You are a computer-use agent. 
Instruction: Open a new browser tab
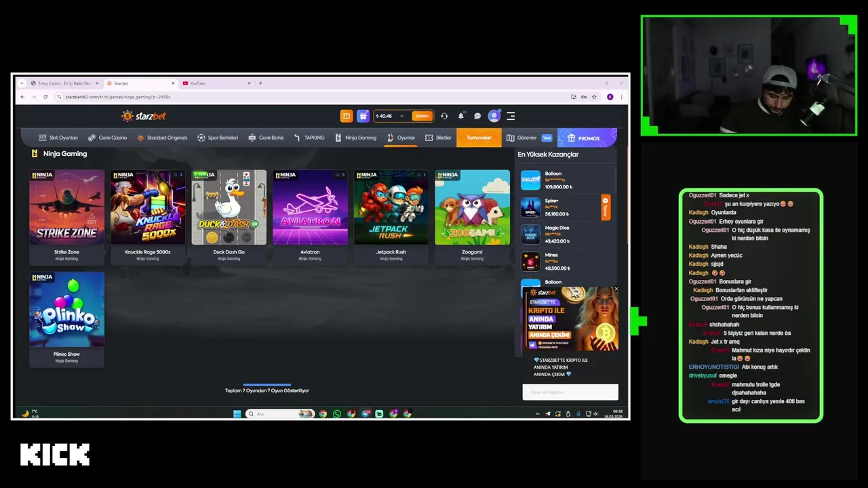pyautogui.click(x=260, y=83)
